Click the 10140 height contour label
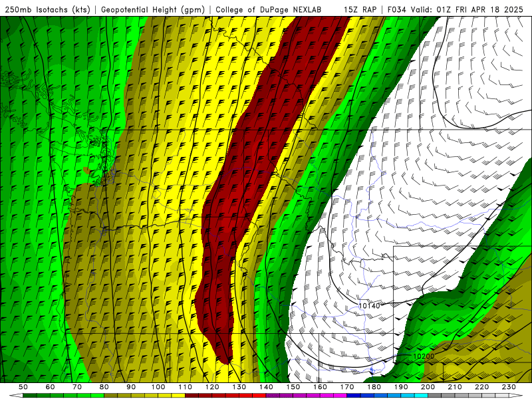The height and width of the screenshot is (399, 532). coord(369,306)
